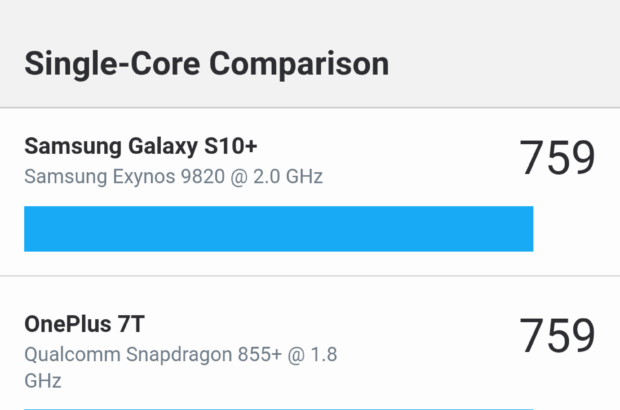This screenshot has width=620, height=410.
Task: Click the OnePlus 7T score 759
Action: pos(557,336)
